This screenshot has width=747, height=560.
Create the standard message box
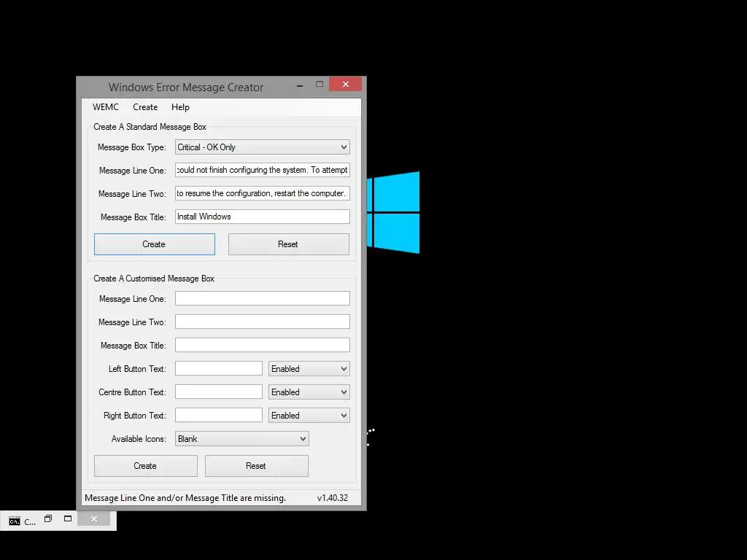pyautogui.click(x=155, y=244)
